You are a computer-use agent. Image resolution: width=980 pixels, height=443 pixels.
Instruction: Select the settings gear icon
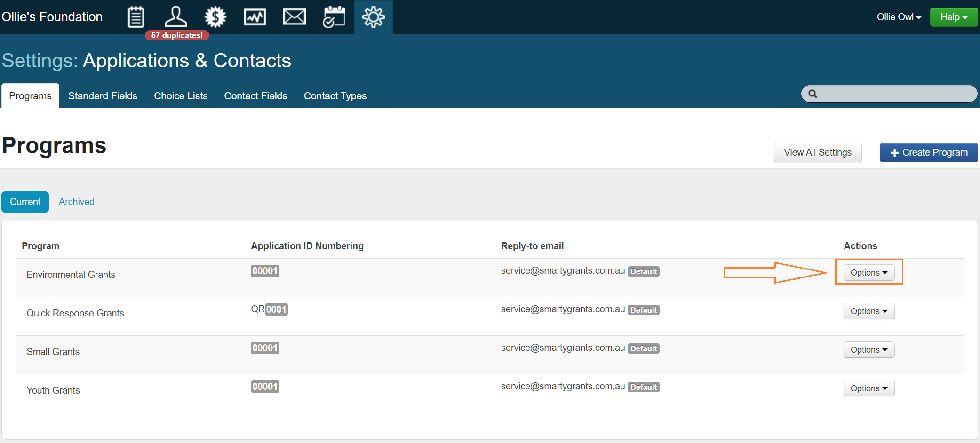[373, 17]
